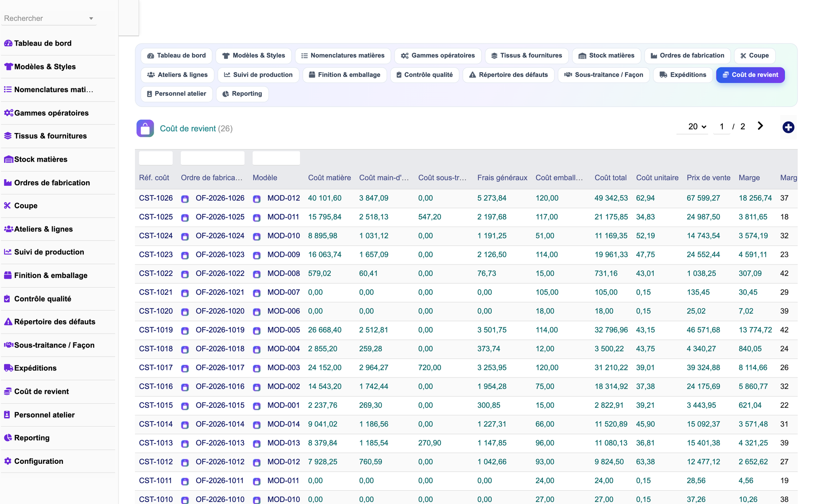The width and height of the screenshot is (815, 504).
Task: Click sale price value 46 571,68
Action: pos(704,330)
